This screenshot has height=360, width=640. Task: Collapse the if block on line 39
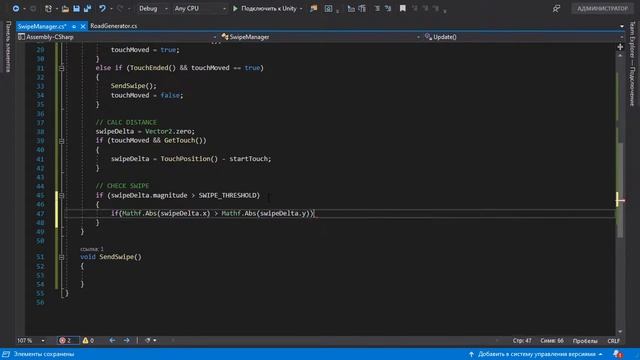pos(61,141)
